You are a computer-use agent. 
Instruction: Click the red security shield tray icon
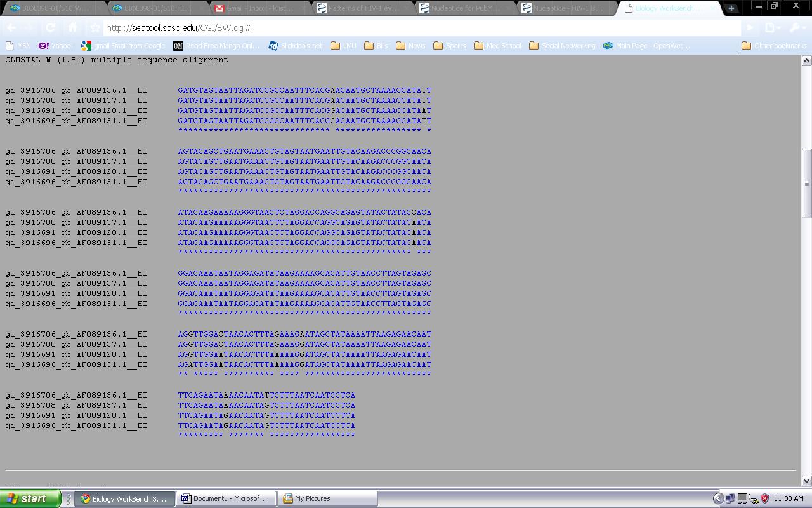[764, 498]
